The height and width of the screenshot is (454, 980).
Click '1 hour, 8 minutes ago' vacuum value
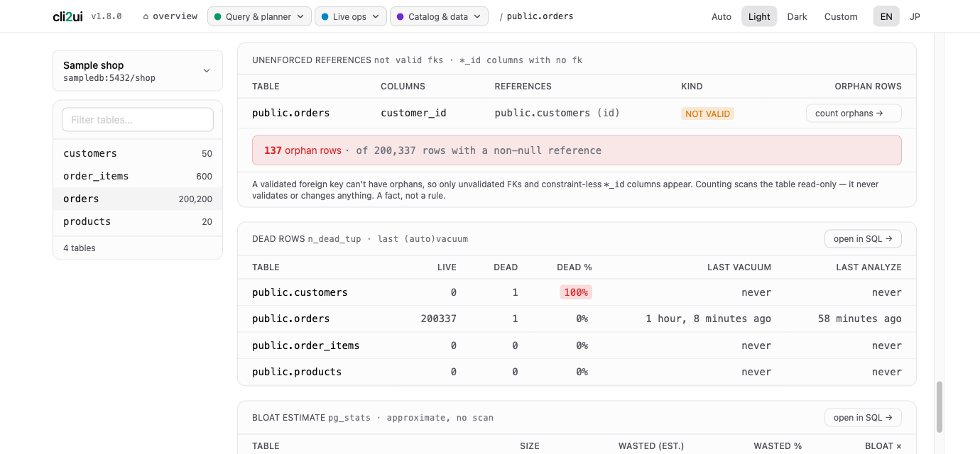708,319
